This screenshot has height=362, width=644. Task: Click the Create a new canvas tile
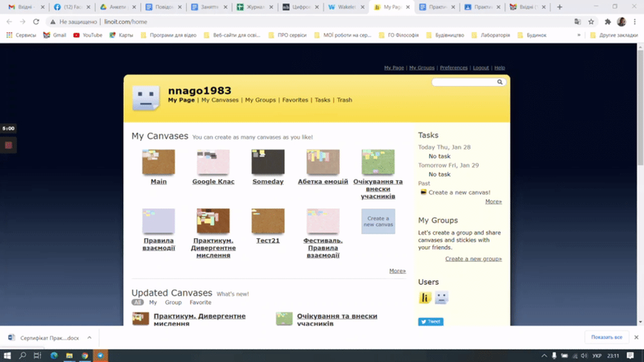click(x=378, y=220)
